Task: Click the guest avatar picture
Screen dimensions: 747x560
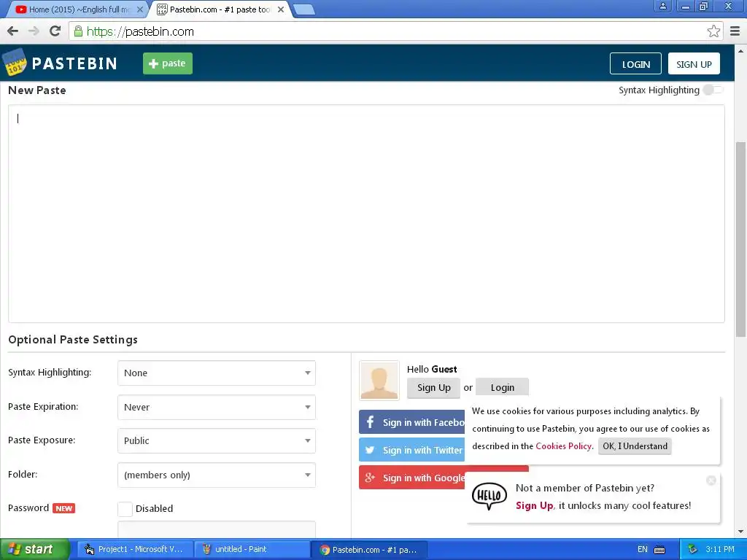Action: [x=379, y=381]
